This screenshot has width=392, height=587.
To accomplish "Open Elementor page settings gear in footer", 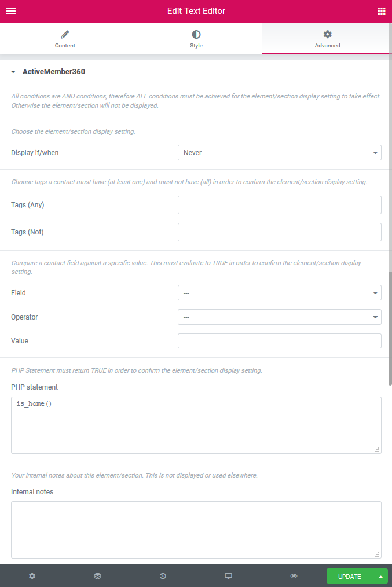I will (x=32, y=576).
